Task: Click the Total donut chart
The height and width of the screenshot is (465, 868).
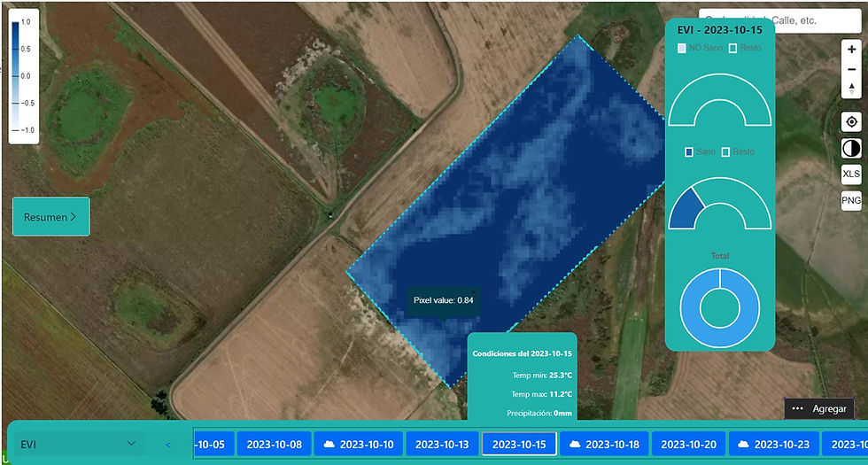Action: (x=719, y=308)
